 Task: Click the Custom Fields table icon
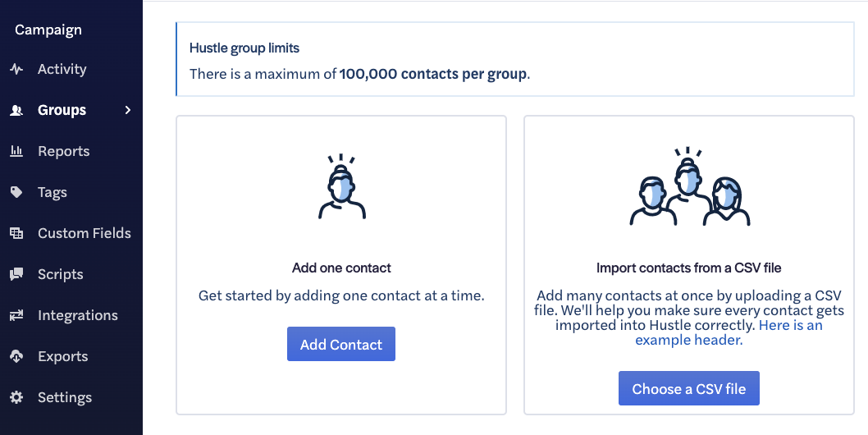click(16, 233)
